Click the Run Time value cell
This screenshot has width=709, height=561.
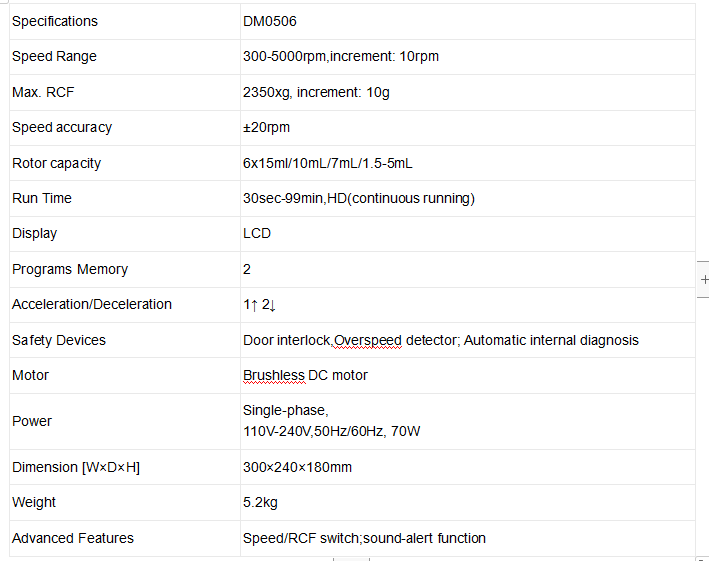[358, 198]
